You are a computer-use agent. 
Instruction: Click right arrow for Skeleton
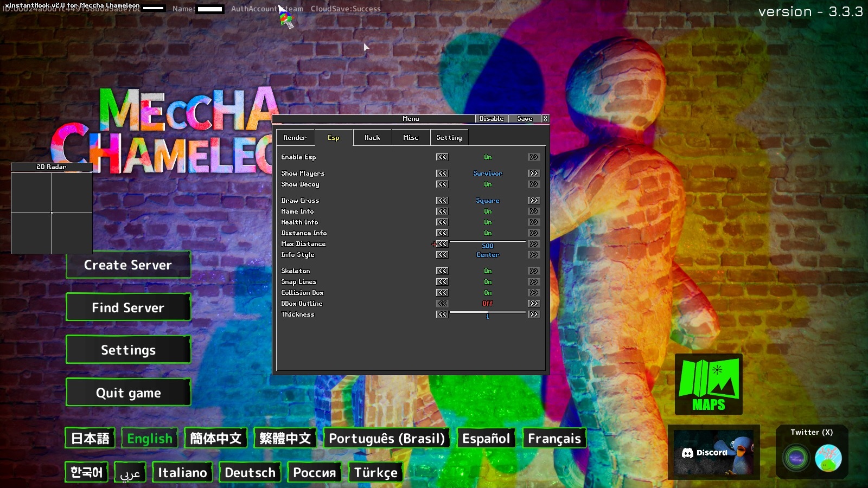pos(534,271)
